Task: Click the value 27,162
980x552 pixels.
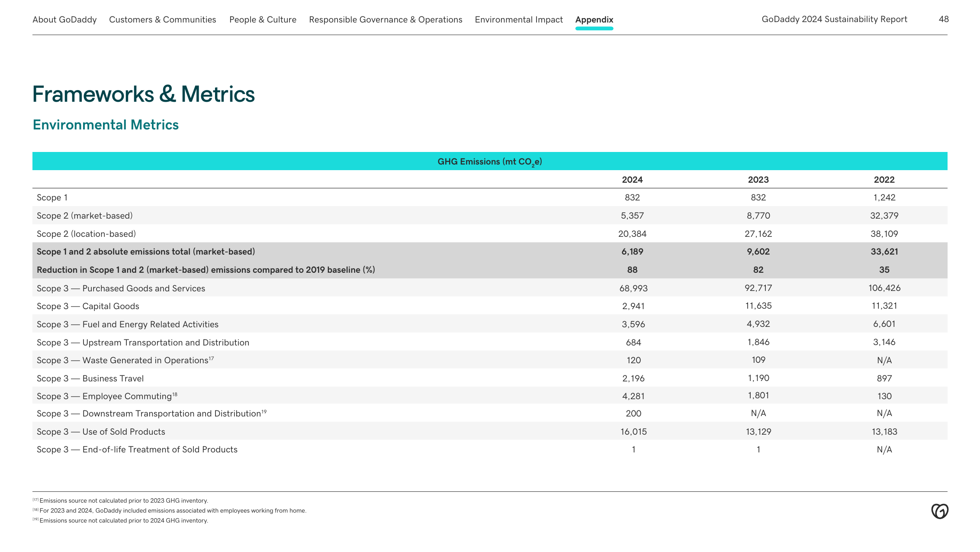Action: click(x=758, y=234)
